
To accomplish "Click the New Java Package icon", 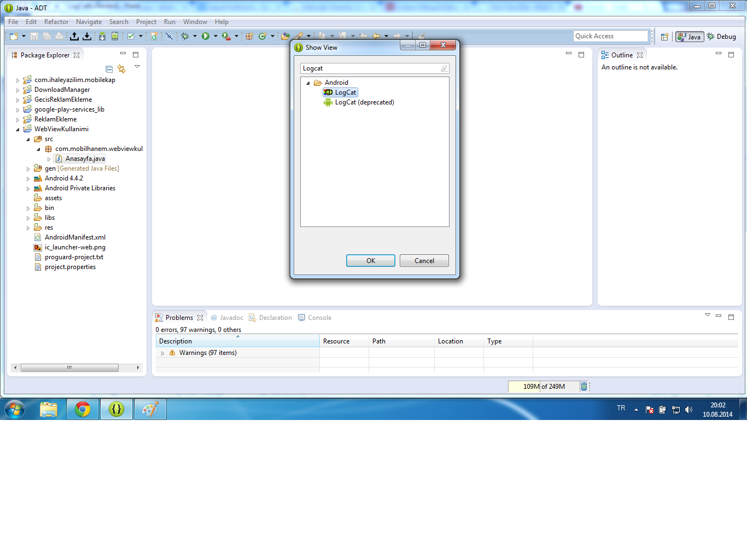I will (249, 36).
